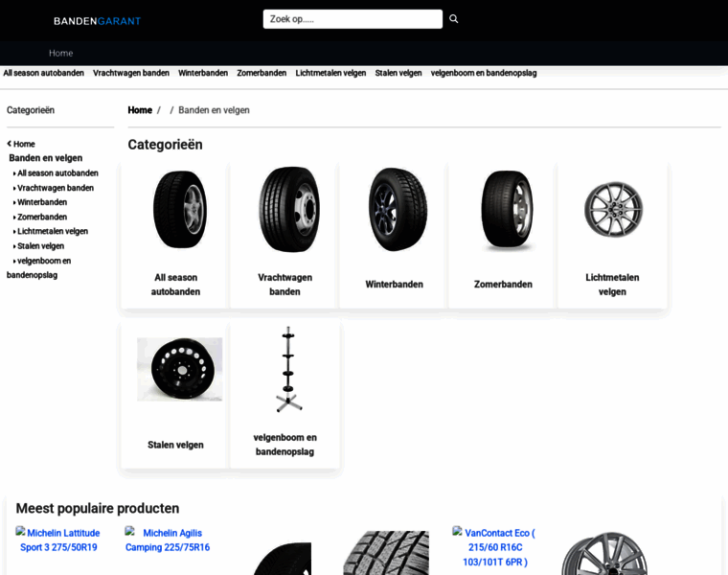Open the Lichtmetalen velgen alloy wheel image
Screen dimensions: 728x575
click(x=613, y=210)
